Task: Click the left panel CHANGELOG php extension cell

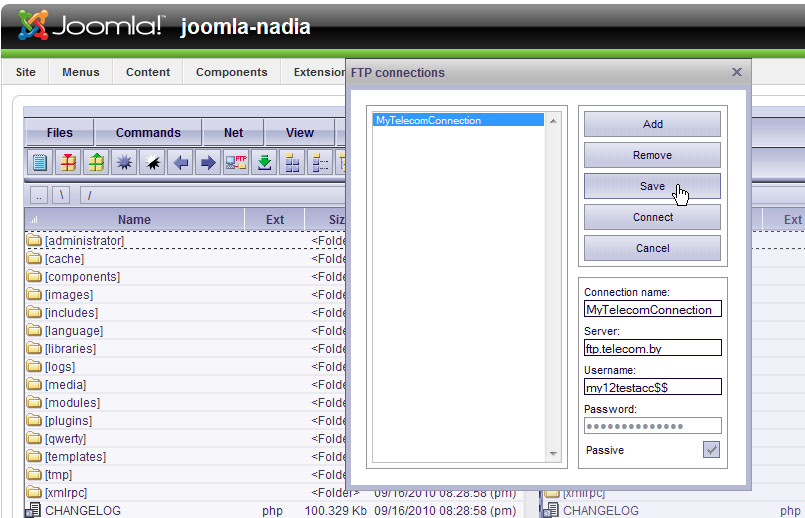Action: [x=272, y=511]
